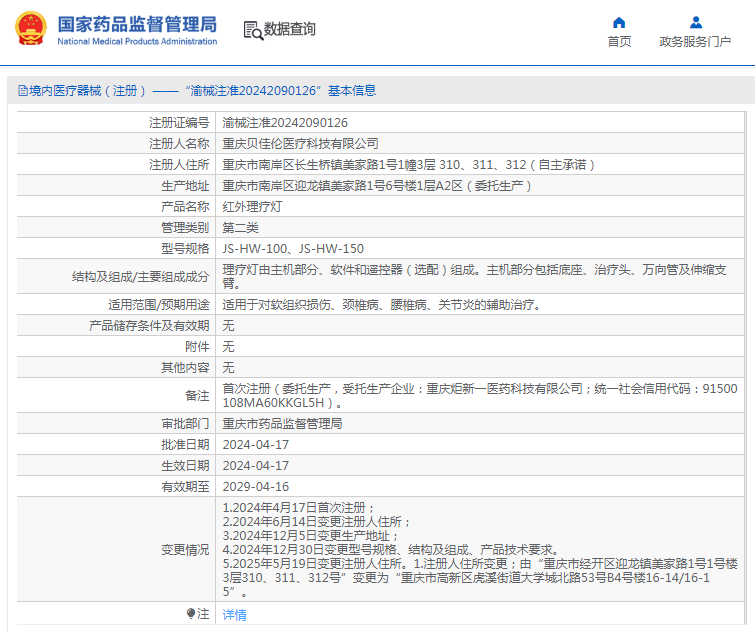This screenshot has height=632, width=755.
Task: Click the 管理类别 row label
Action: 185,228
